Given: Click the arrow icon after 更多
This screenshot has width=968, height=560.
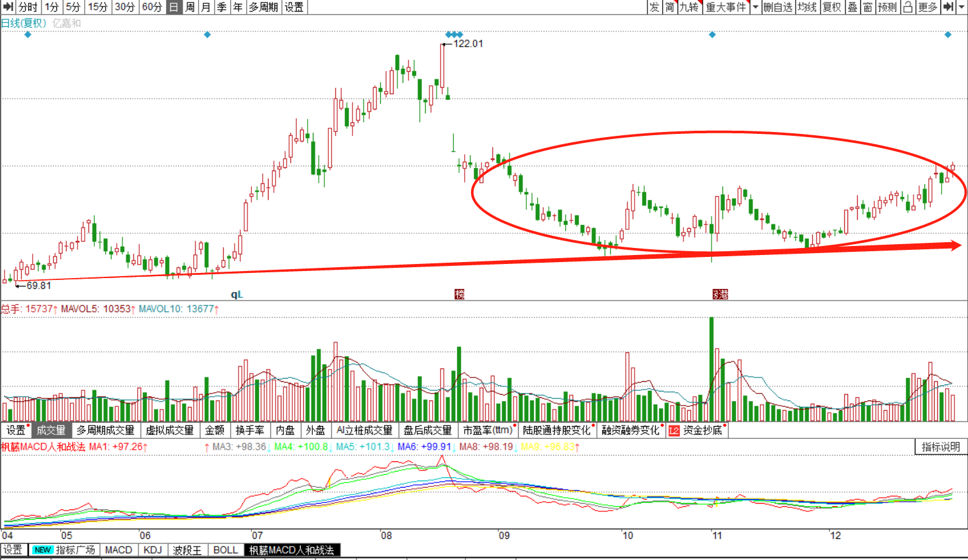Looking at the screenshot, I should coord(948,7).
